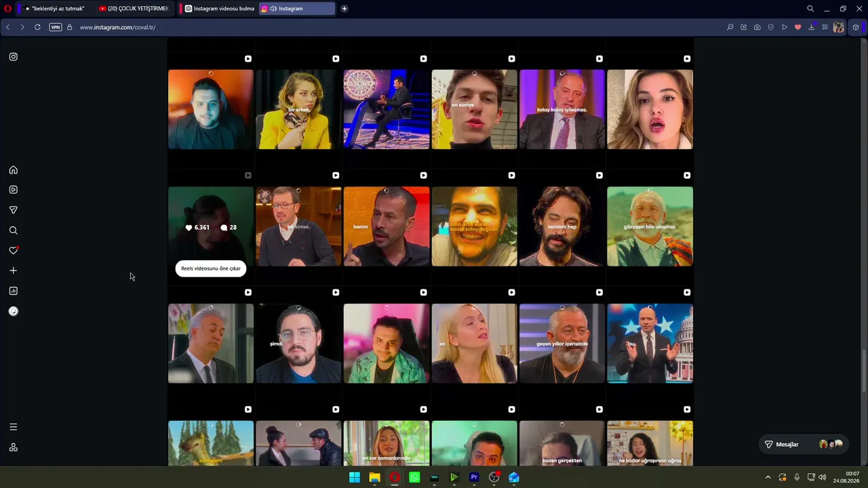
Task: Open the reel captioned "on saniye"
Action: tap(474, 109)
